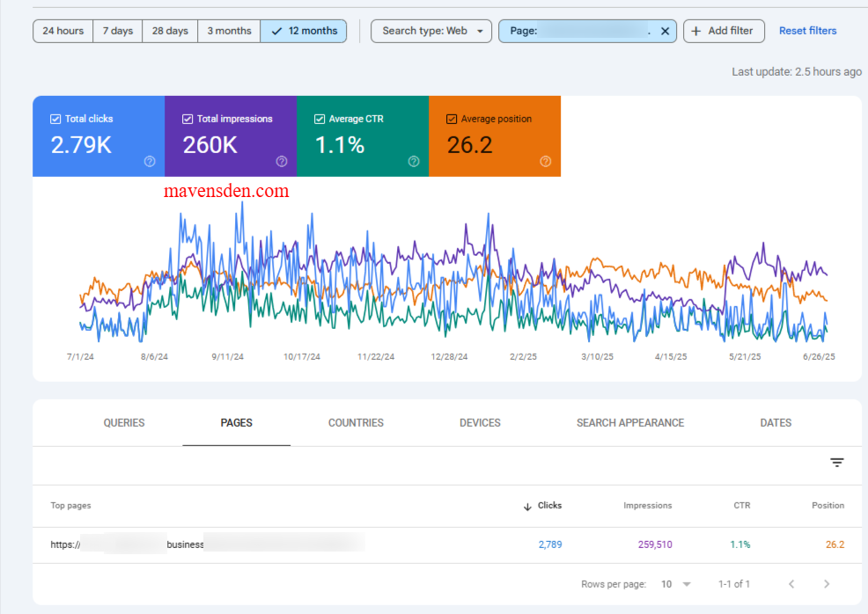Switch to the Dates tab
Viewport: 868px width, 614px height.
[776, 423]
